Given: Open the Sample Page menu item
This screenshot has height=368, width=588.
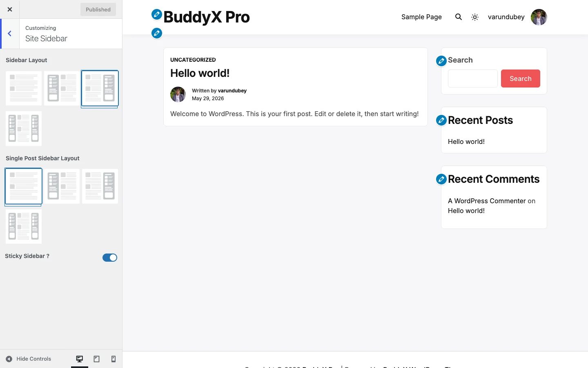Looking at the screenshot, I should pos(421,17).
